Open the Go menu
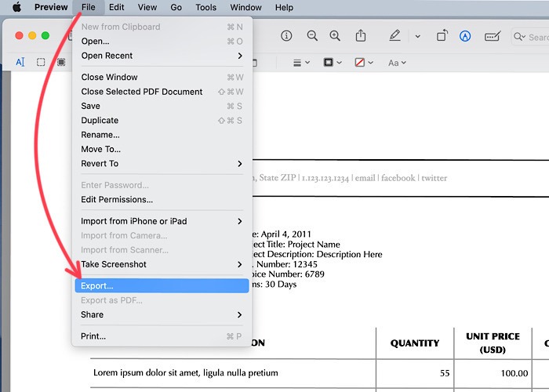This screenshot has width=549, height=392. click(x=176, y=7)
